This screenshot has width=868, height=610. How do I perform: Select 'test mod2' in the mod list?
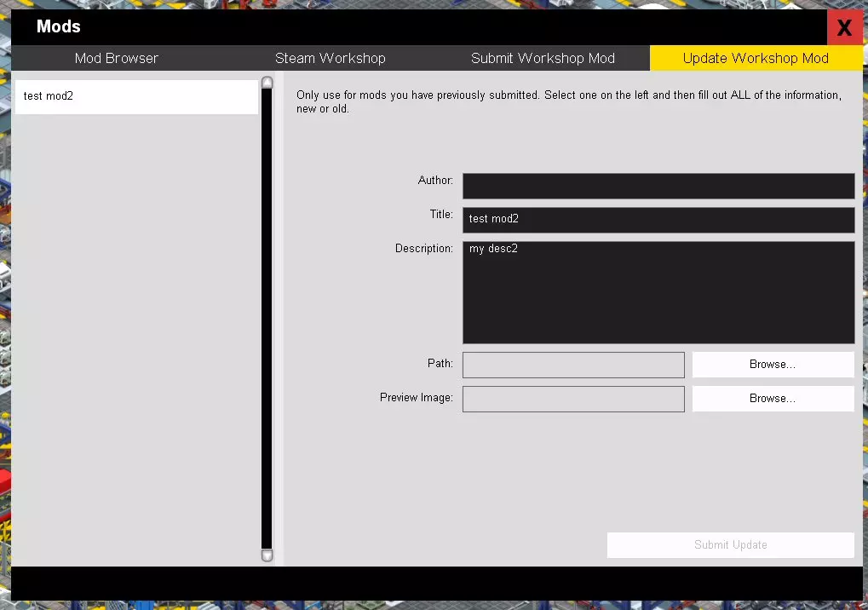click(137, 96)
